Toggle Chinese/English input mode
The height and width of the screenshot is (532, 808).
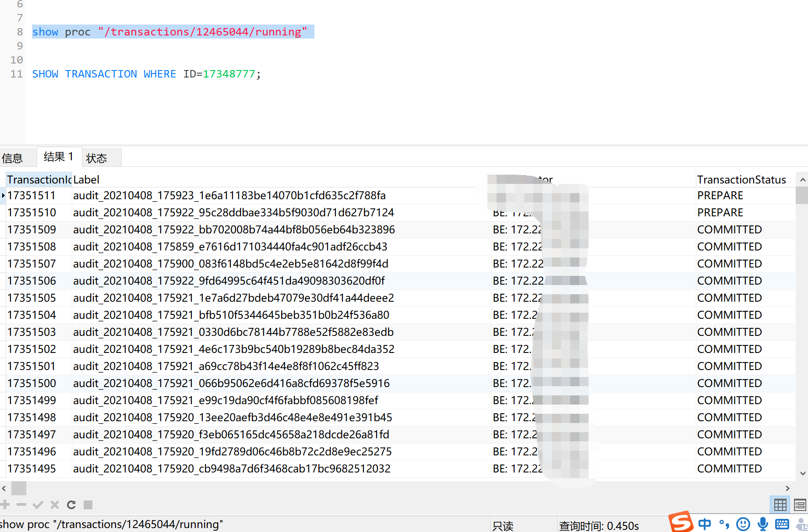point(704,524)
